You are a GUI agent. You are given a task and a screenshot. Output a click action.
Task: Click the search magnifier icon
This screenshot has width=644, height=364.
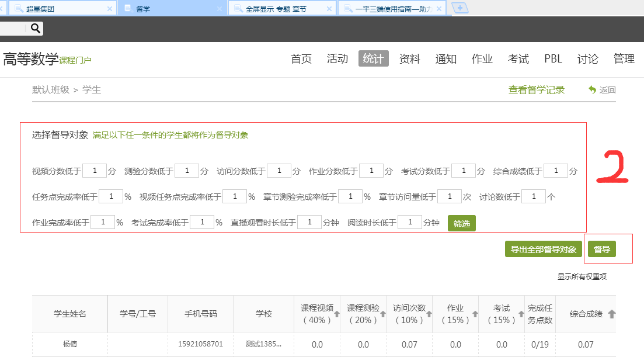click(34, 27)
